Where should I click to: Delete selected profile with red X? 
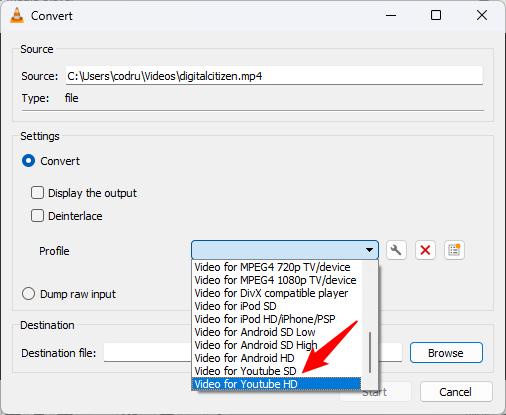click(x=425, y=250)
